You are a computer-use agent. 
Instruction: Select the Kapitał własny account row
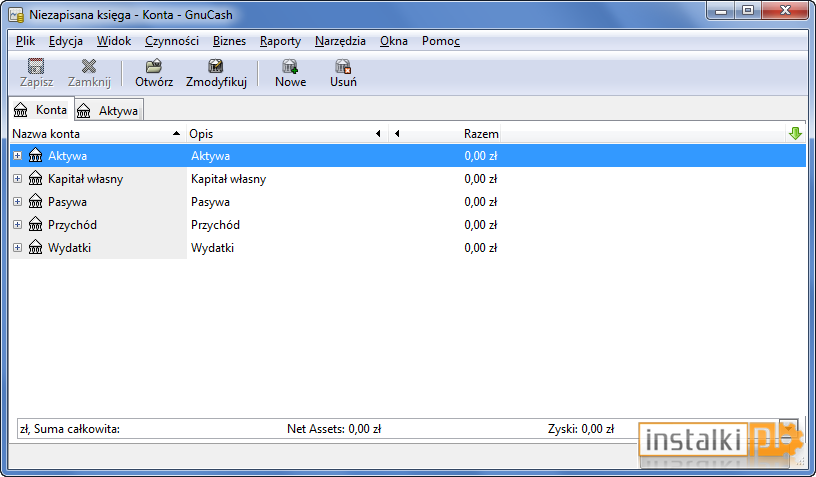click(x=407, y=178)
